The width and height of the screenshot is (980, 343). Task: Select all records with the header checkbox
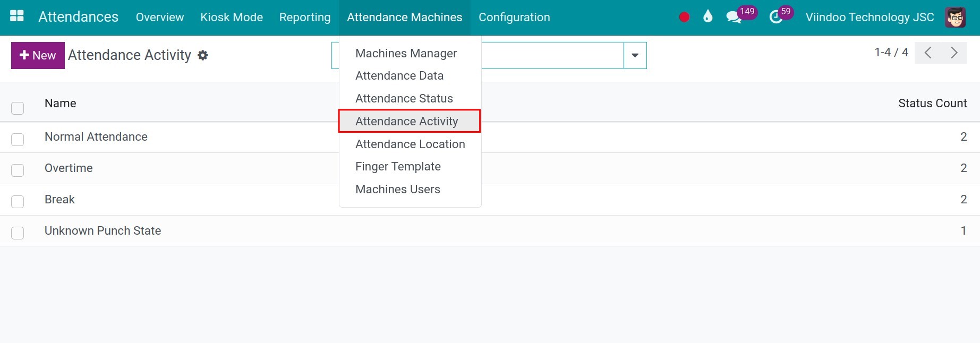pyautogui.click(x=18, y=108)
